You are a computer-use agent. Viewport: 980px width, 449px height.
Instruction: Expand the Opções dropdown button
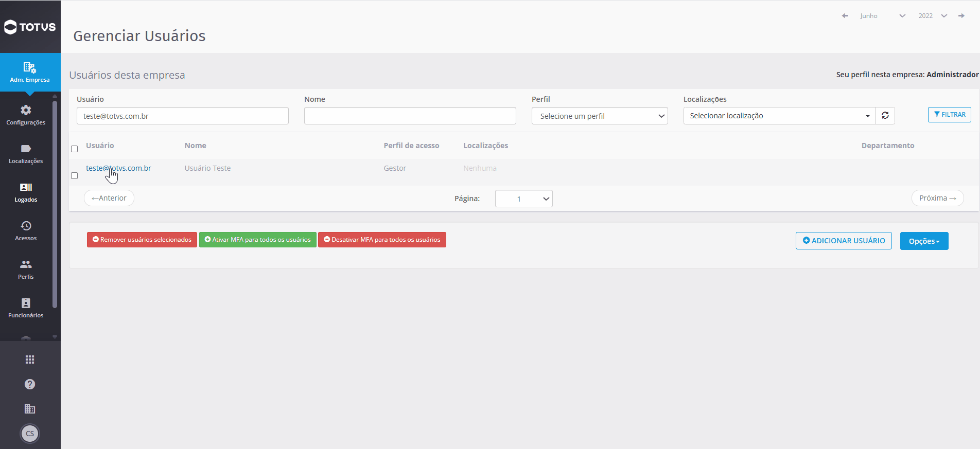924,241
